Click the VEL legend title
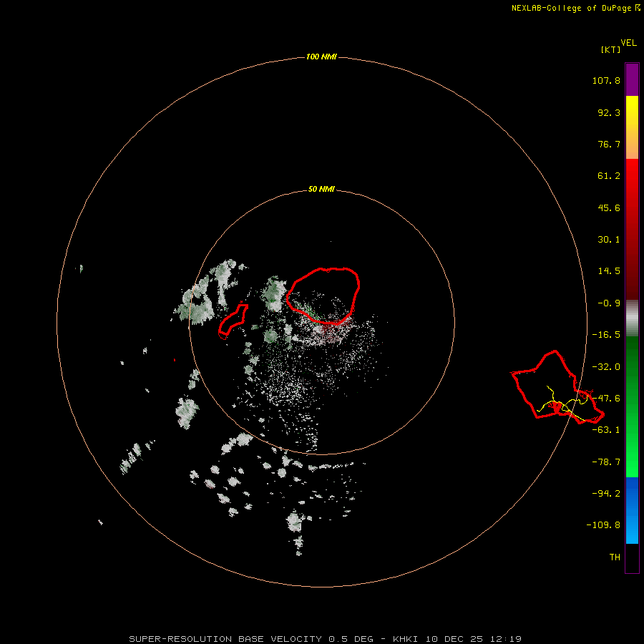 click(x=628, y=43)
